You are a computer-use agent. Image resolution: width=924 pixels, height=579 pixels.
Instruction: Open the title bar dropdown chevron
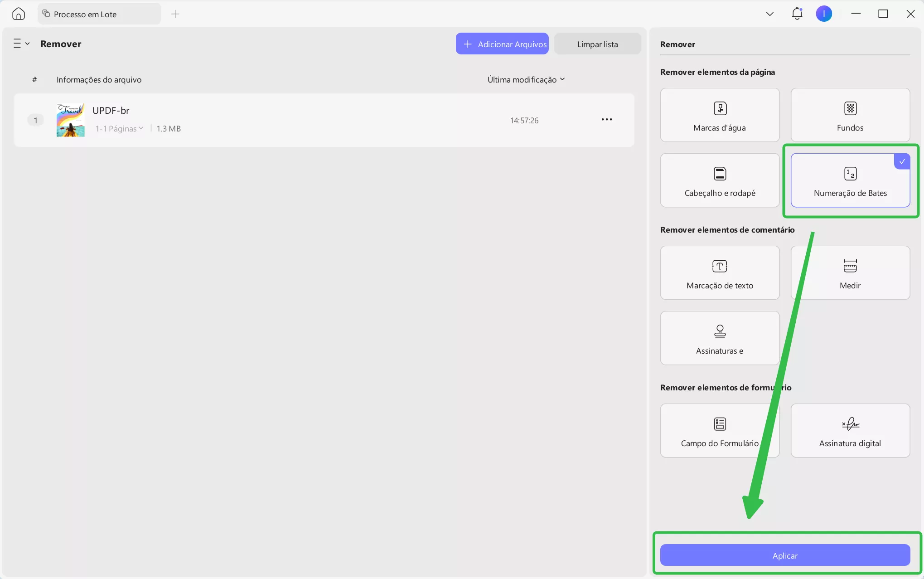point(769,14)
